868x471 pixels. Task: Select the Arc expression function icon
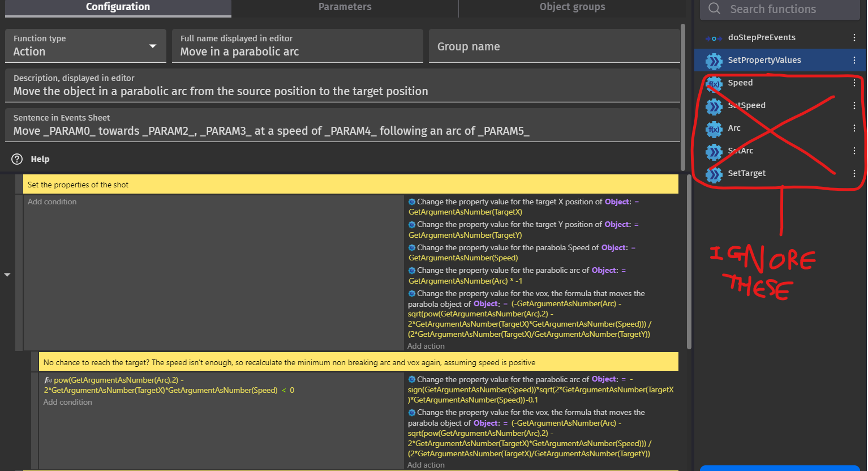[x=714, y=128]
